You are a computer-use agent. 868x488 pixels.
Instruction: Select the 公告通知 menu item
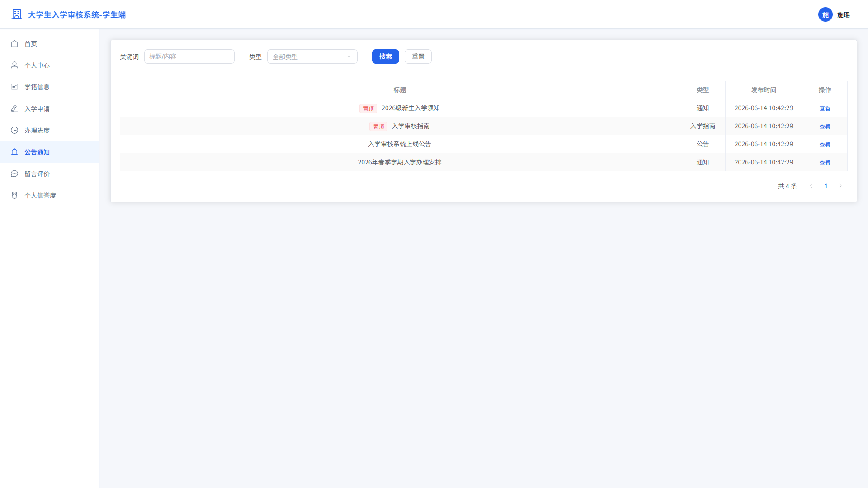coord(50,152)
